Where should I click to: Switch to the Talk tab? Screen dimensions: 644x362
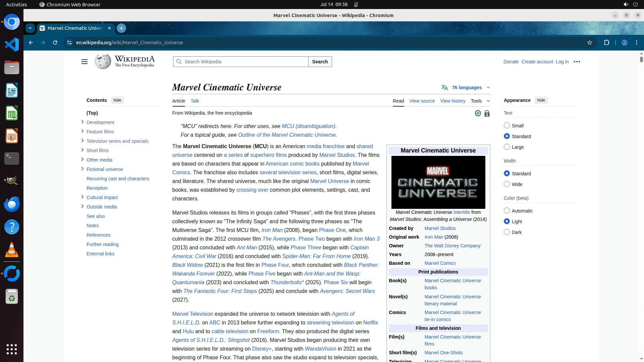coord(195,101)
